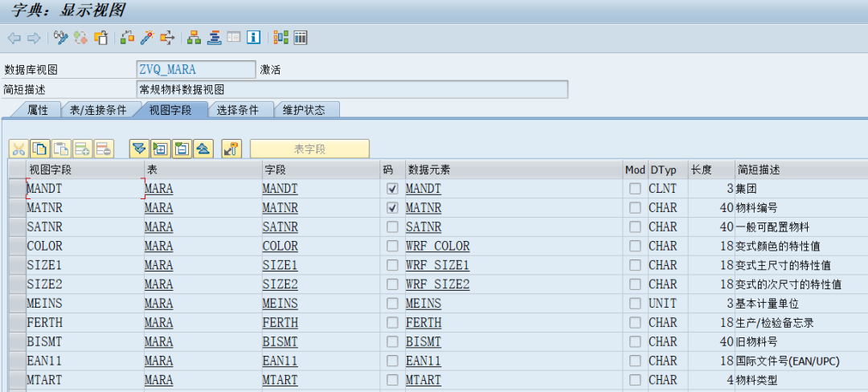The height and width of the screenshot is (392, 868).
Task: Toggle the key checkbox for COLOR row
Action: 392,247
